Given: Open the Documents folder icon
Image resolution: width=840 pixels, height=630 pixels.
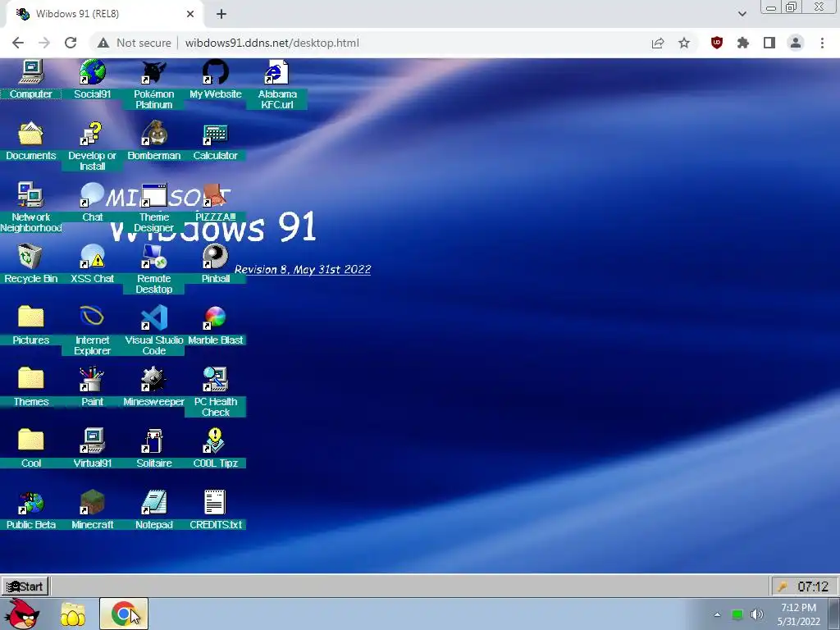Looking at the screenshot, I should point(30,140).
